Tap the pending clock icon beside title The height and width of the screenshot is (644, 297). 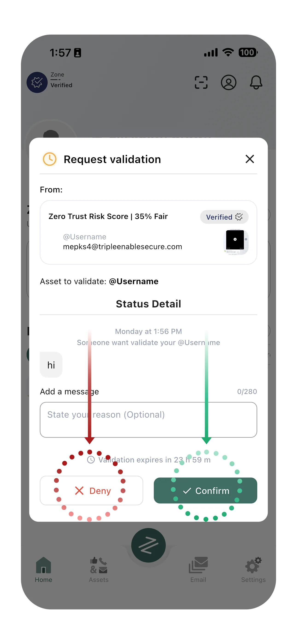(50, 159)
